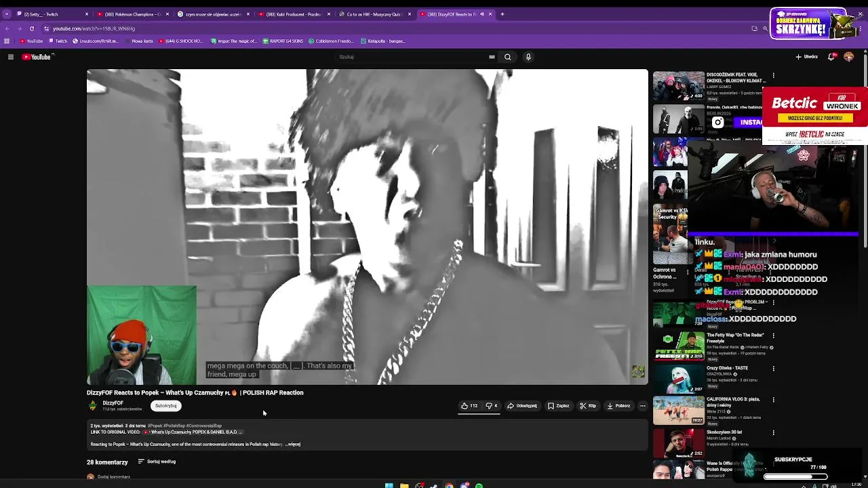Open Chrome from the taskbar
This screenshot has height=488, width=868.
(449, 485)
